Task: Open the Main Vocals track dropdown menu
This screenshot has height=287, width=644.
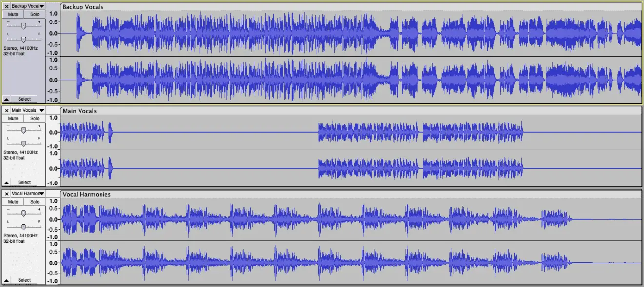Action: [x=42, y=110]
